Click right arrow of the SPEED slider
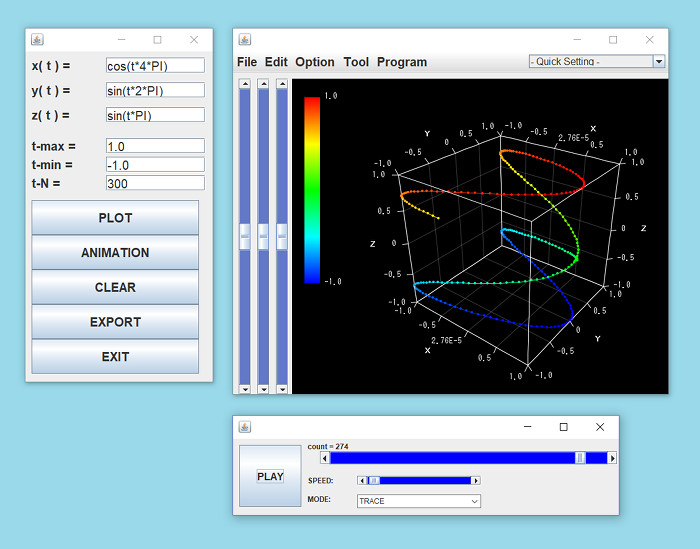 [x=476, y=481]
